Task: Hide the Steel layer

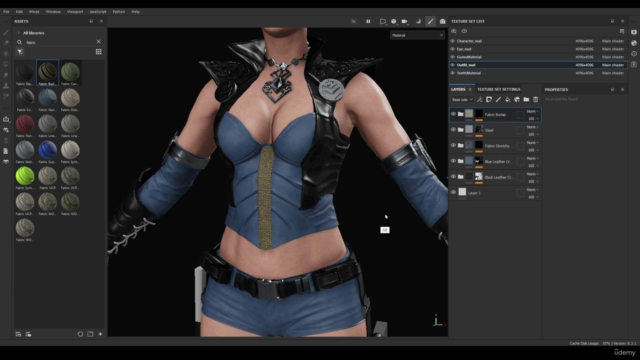Action: coord(453,129)
